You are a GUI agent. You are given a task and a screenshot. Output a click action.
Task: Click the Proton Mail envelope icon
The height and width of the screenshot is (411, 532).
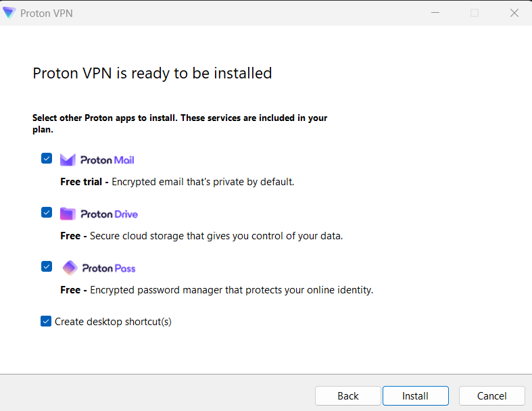[x=68, y=160]
